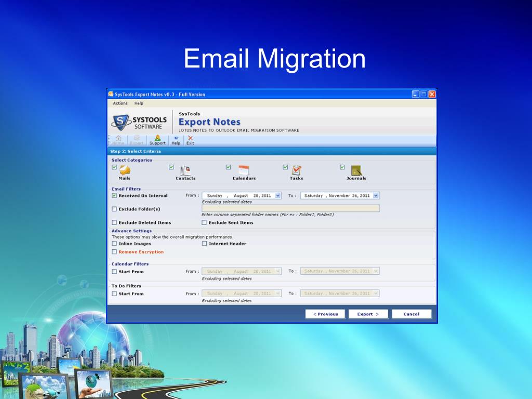Click the Mails envelope icon
This screenshot has width=532, height=399.
coord(125,170)
